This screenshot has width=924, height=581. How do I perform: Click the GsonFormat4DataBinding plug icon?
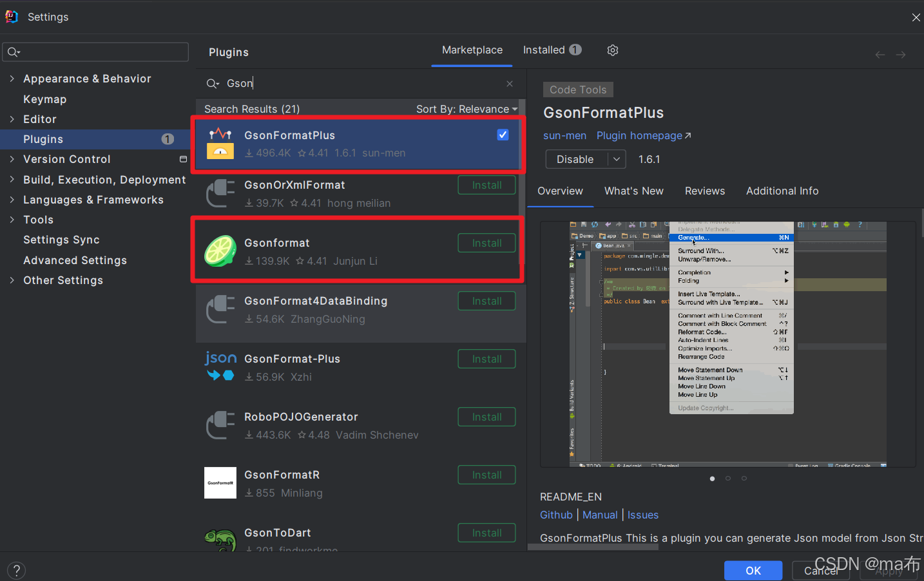(220, 309)
